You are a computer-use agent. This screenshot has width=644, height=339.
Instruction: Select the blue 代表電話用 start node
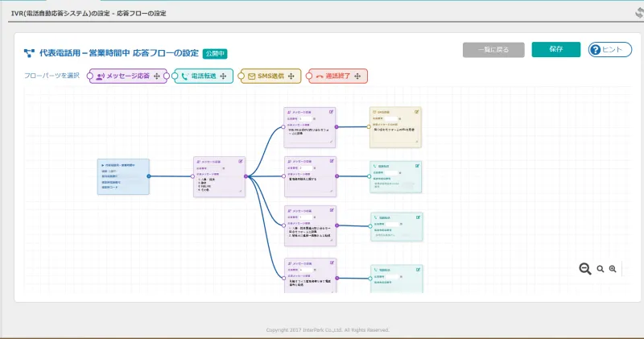[123, 176]
